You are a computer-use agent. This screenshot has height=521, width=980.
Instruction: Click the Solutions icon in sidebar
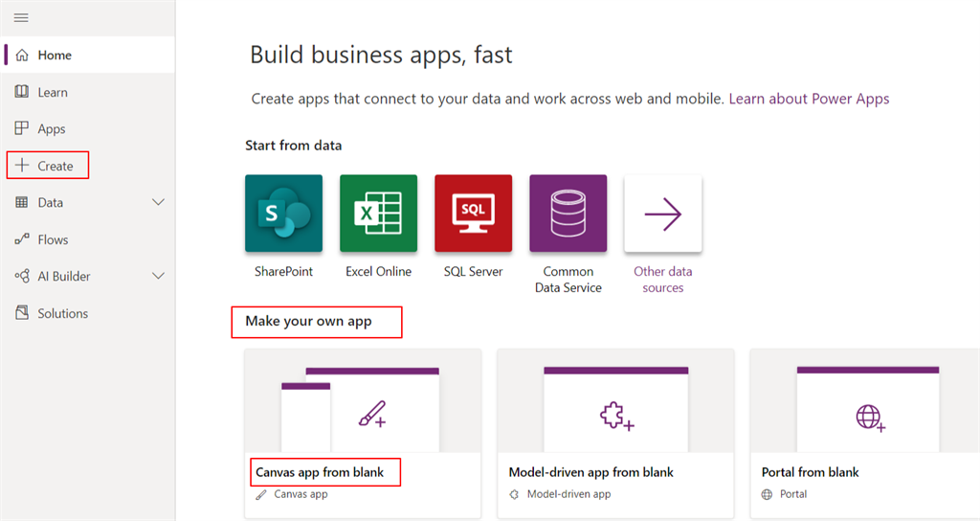(x=22, y=313)
